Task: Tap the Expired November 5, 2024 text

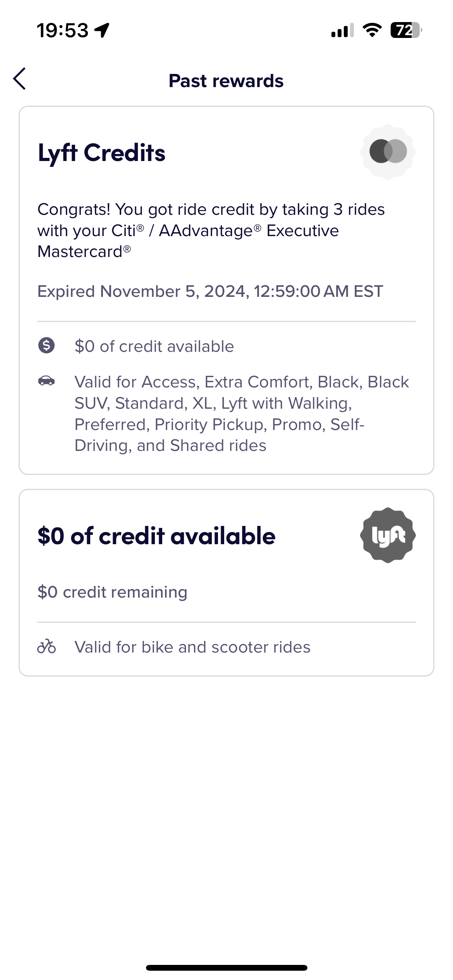Action: click(x=210, y=291)
